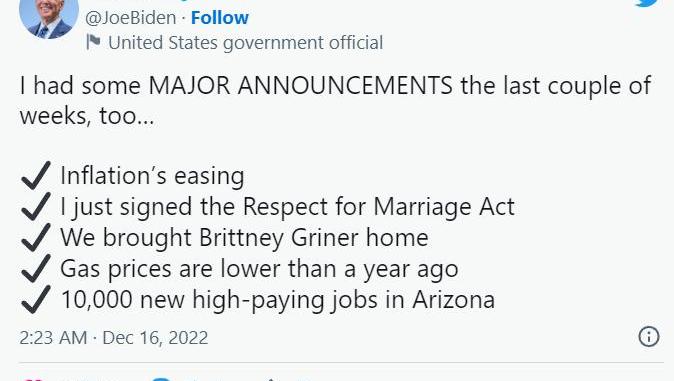This screenshot has height=381, width=674.
Task: Open the 2:23 AM Dec 16, 2022 timestamp
Action: pos(114,338)
